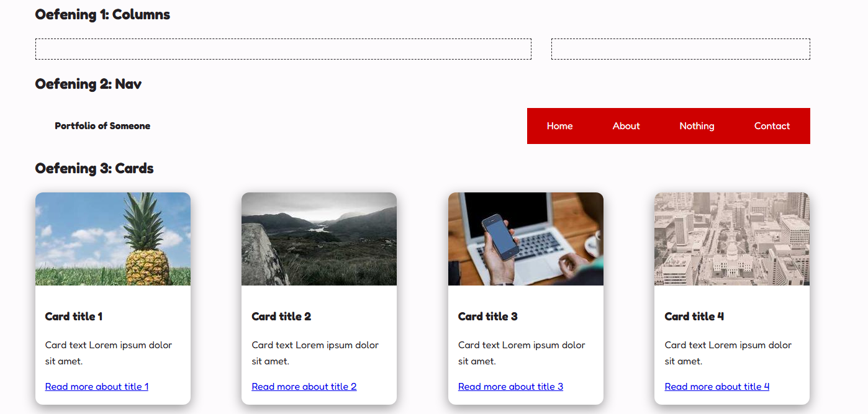
Task: Open the aerial city view image
Action: [732, 239]
